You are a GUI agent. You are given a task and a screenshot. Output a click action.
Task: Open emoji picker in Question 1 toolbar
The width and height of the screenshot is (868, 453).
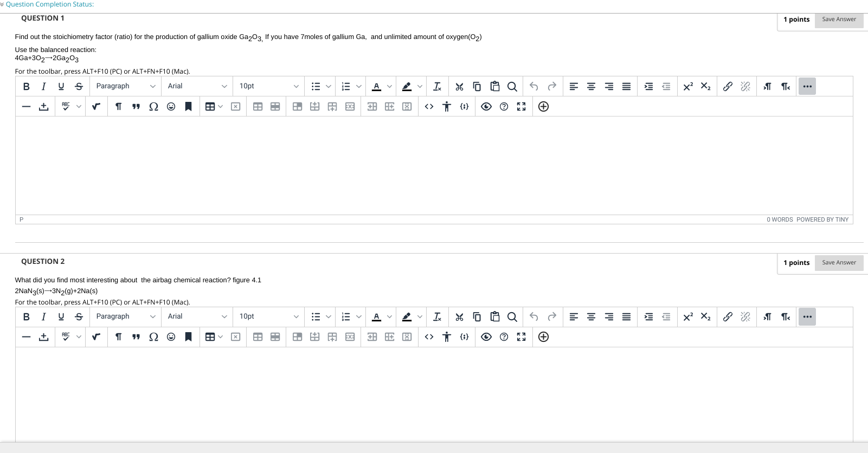pyautogui.click(x=171, y=107)
